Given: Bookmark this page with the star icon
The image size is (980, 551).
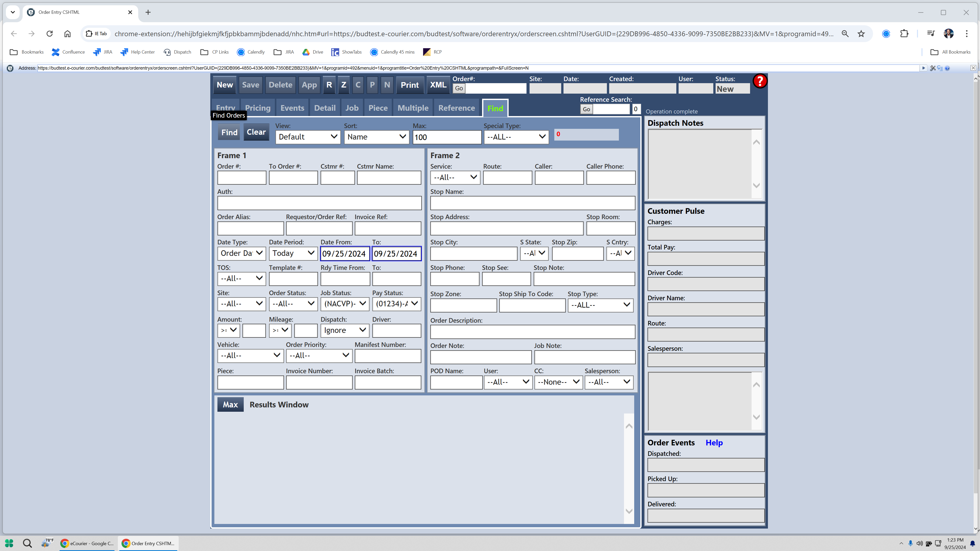Looking at the screenshot, I should (x=861, y=33).
